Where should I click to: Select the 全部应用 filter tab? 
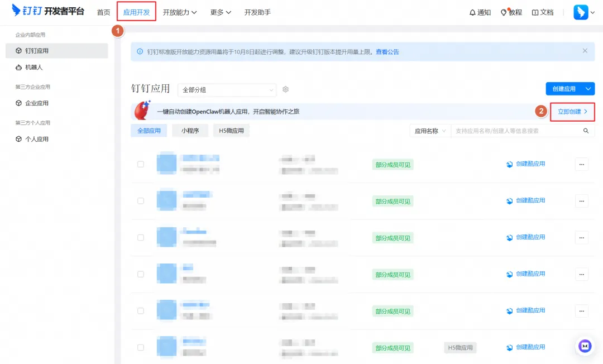click(x=149, y=131)
